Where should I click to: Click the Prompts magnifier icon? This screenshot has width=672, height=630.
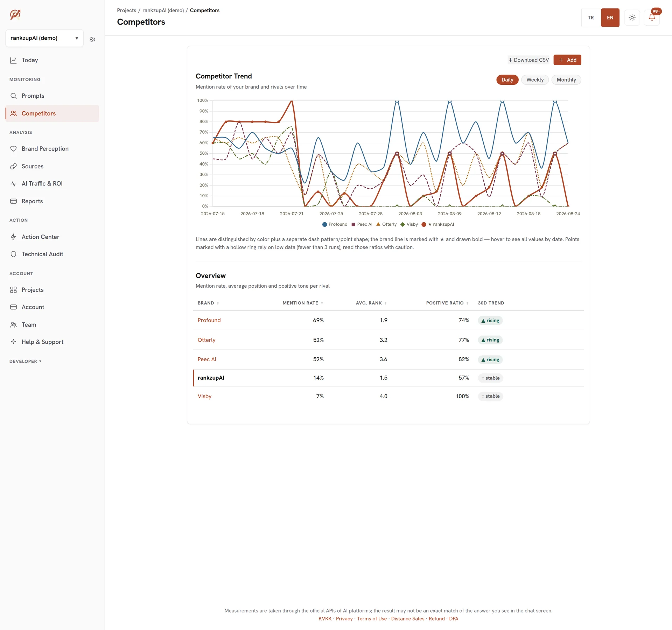point(13,96)
